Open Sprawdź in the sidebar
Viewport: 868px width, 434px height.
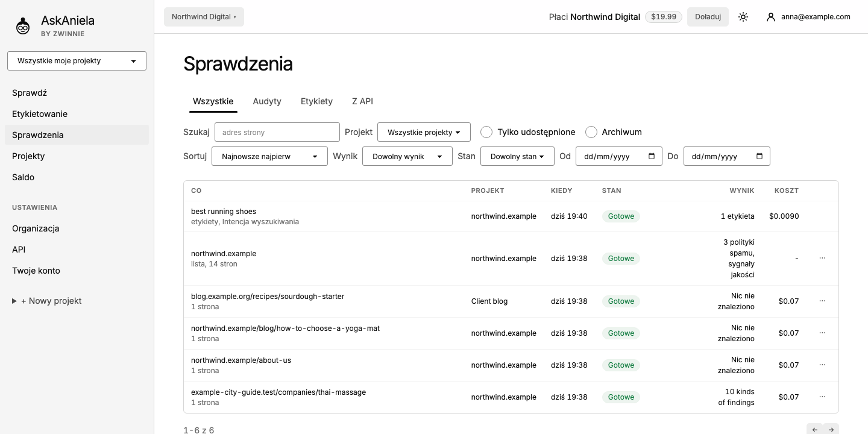tap(77, 93)
